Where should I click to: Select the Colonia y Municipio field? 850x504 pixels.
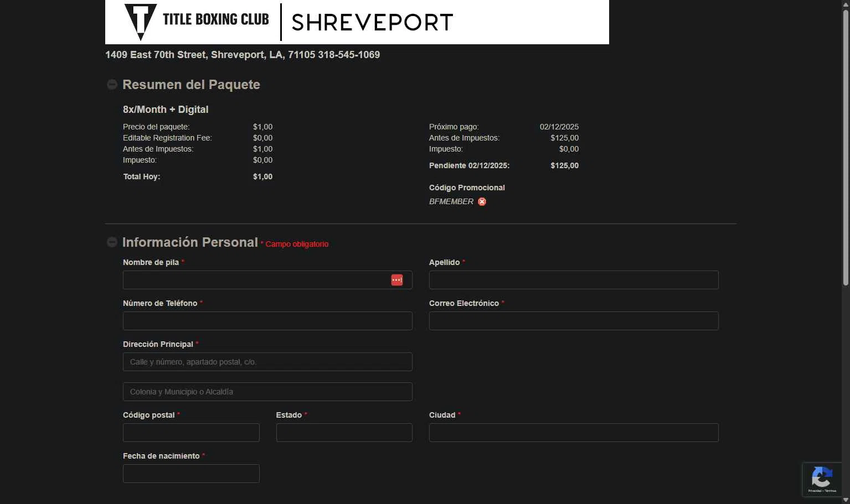[x=267, y=392]
